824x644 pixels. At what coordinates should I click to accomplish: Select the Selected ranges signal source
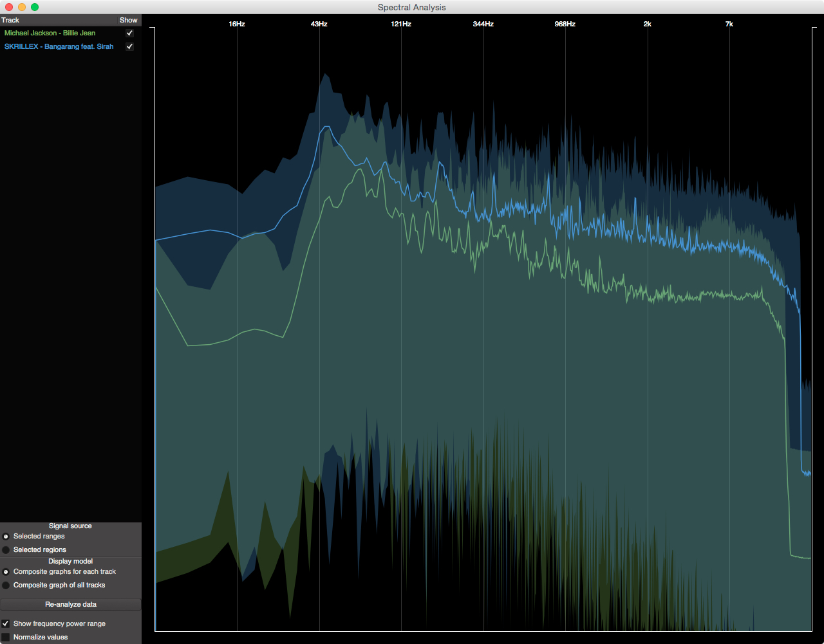[x=6, y=536]
